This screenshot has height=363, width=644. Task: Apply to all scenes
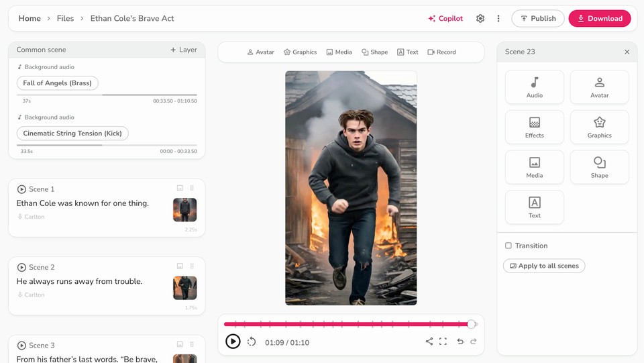544,266
